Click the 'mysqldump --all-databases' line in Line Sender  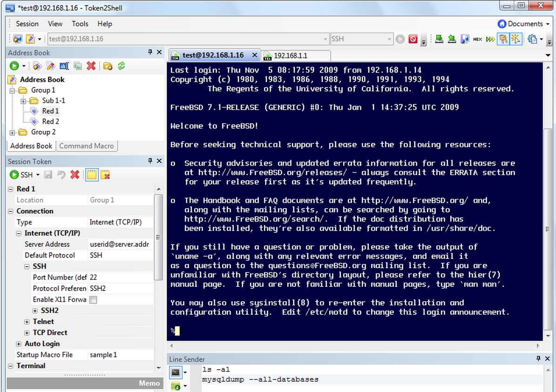[260, 379]
